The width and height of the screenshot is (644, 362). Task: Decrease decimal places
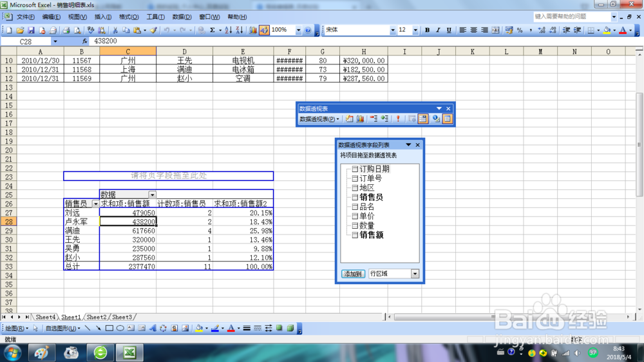click(553, 30)
